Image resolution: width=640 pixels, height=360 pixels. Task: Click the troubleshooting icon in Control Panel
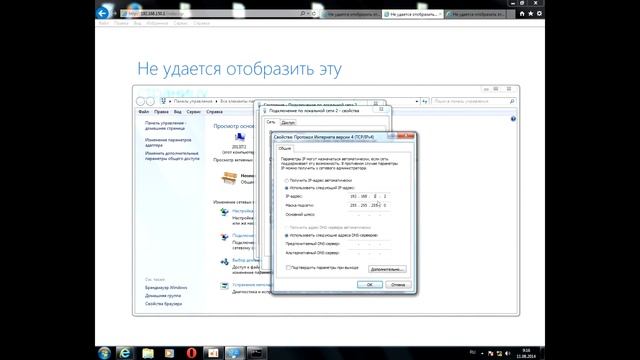coord(224,286)
